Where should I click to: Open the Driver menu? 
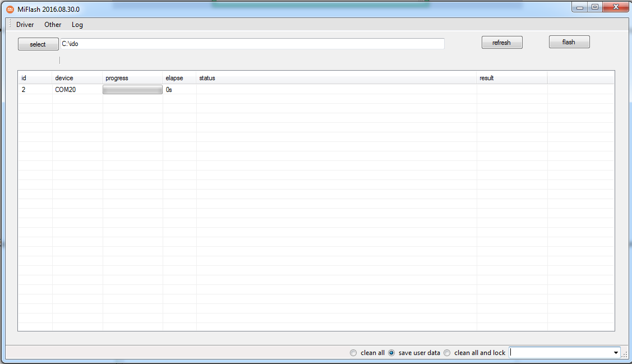point(25,25)
